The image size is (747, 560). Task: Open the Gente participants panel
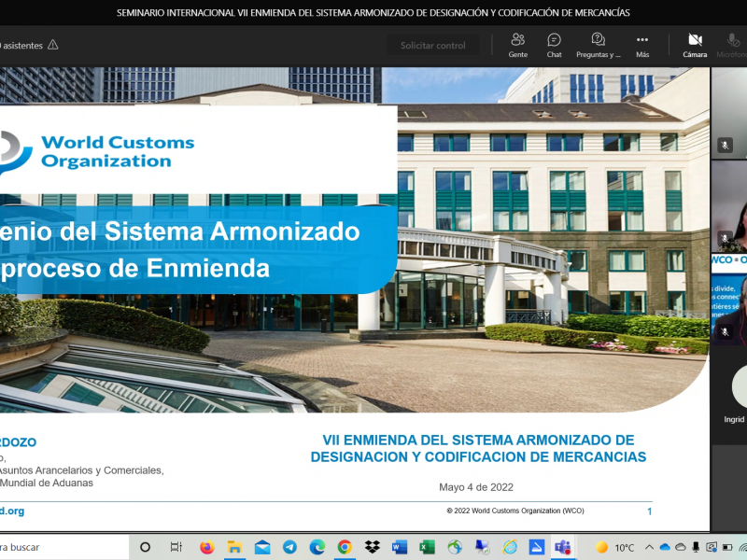coord(518,45)
